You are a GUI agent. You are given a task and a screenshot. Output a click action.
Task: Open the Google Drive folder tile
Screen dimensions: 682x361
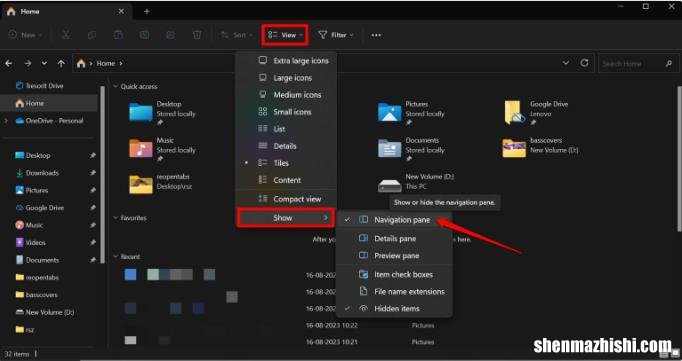(x=536, y=113)
